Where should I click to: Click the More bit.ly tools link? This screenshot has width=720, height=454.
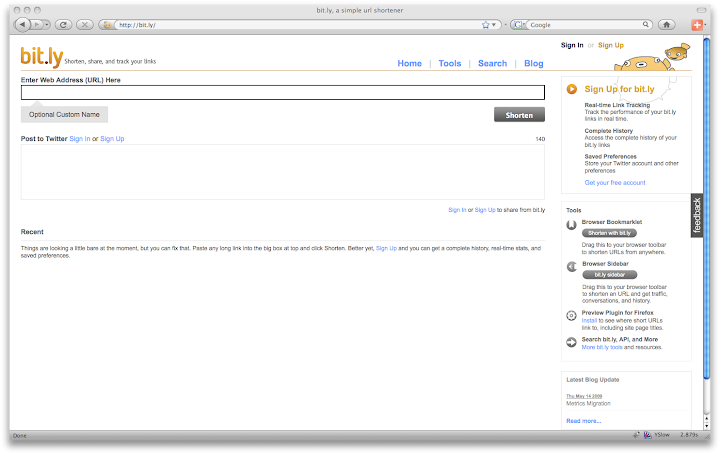[x=602, y=347]
